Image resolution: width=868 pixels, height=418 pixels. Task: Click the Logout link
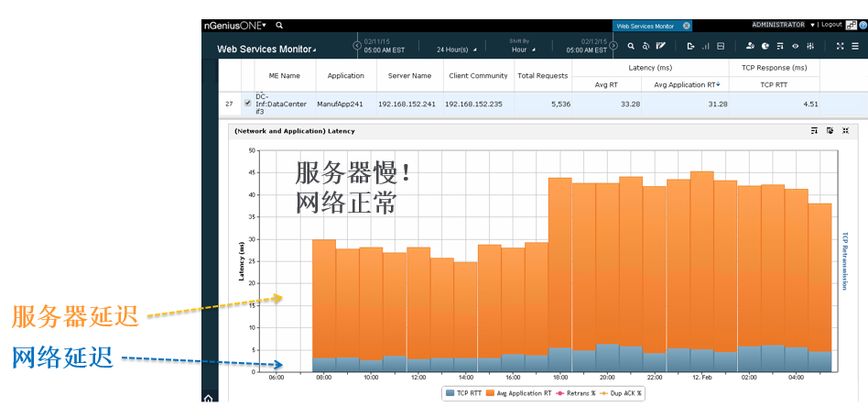(831, 25)
